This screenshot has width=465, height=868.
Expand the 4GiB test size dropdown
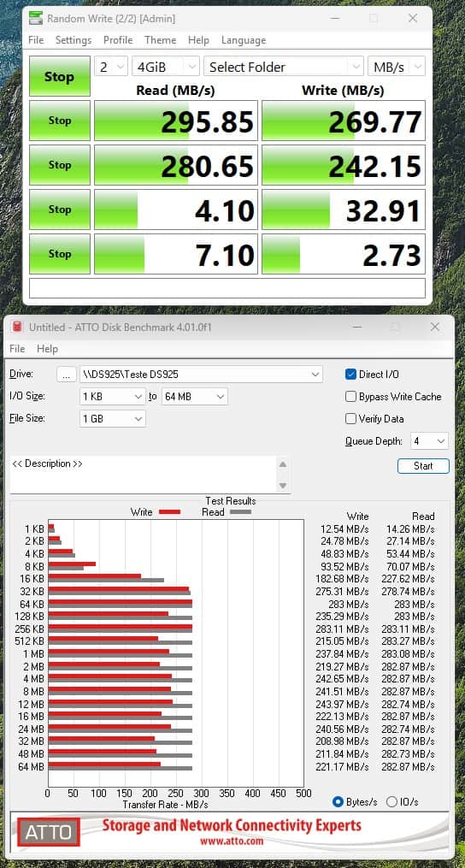pyautogui.click(x=166, y=67)
